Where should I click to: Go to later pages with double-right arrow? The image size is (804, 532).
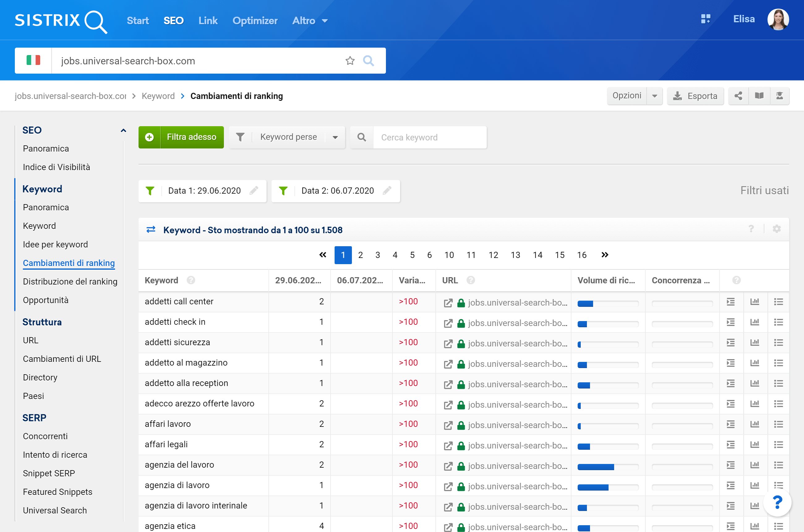point(605,255)
